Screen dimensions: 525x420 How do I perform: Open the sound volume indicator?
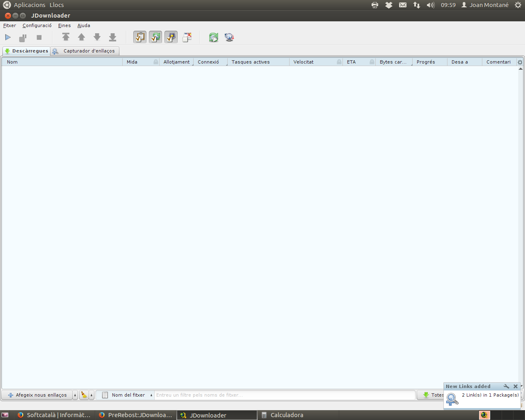431,5
